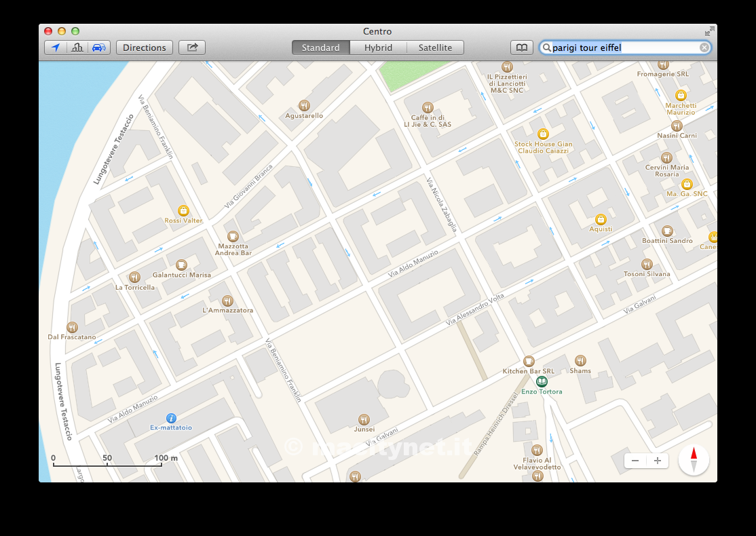The height and width of the screenshot is (536, 756).
Task: Toggle the 3D buildings view icon
Action: click(x=77, y=47)
